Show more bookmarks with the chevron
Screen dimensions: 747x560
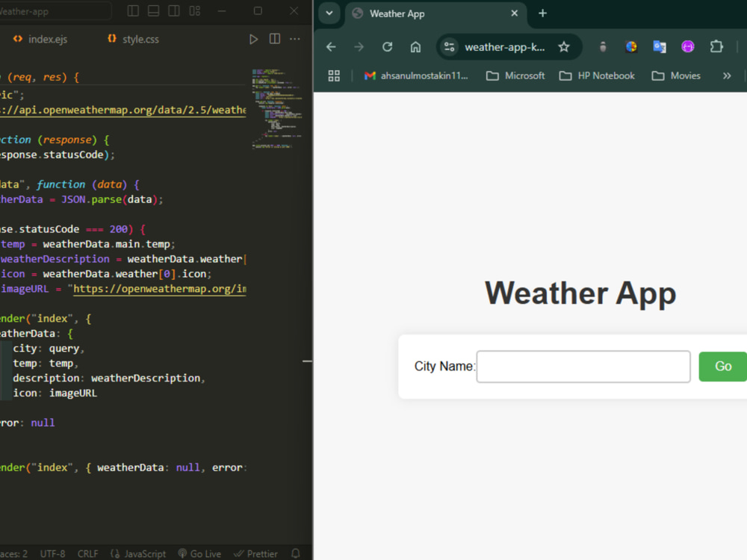[727, 75]
